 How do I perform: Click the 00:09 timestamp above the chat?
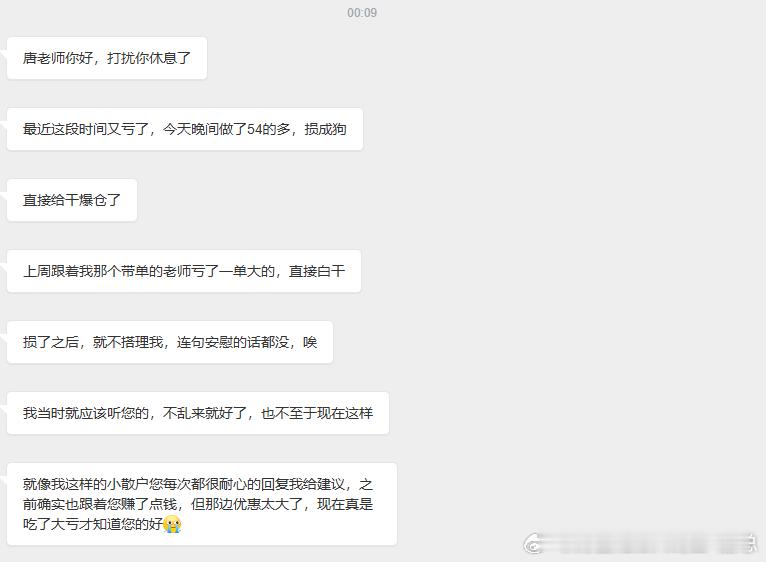pyautogui.click(x=362, y=13)
